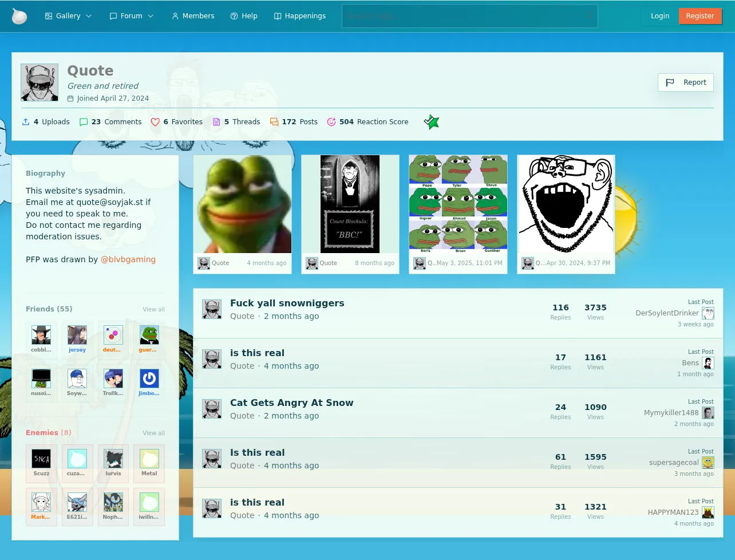Click the author avatar on the 17-replies thread
Viewport: 735px width, 560px height.
click(212, 359)
